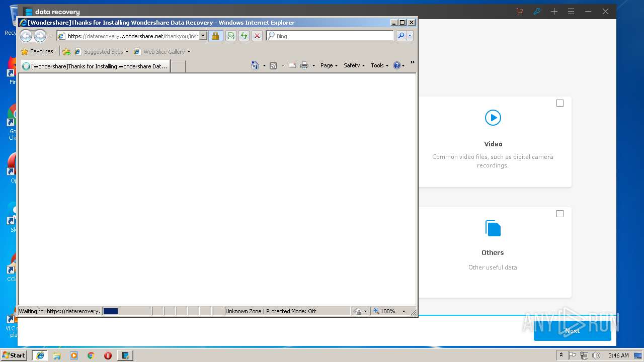
Task: Expand the Web Slice Gallery dropdown arrow
Action: click(x=189, y=52)
